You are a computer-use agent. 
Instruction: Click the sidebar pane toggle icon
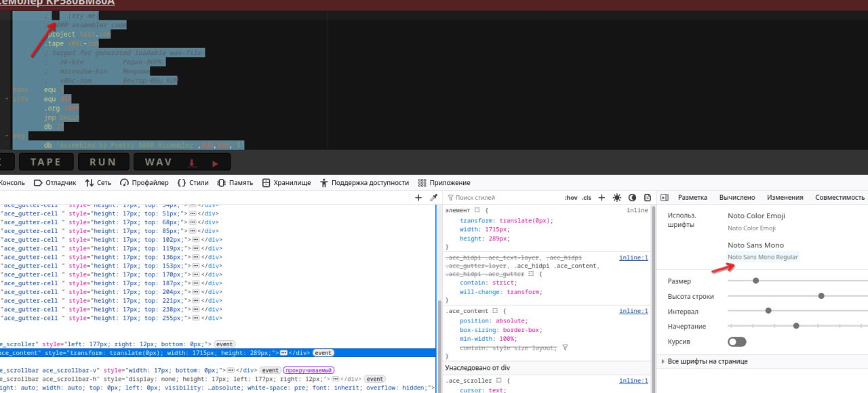click(x=665, y=198)
